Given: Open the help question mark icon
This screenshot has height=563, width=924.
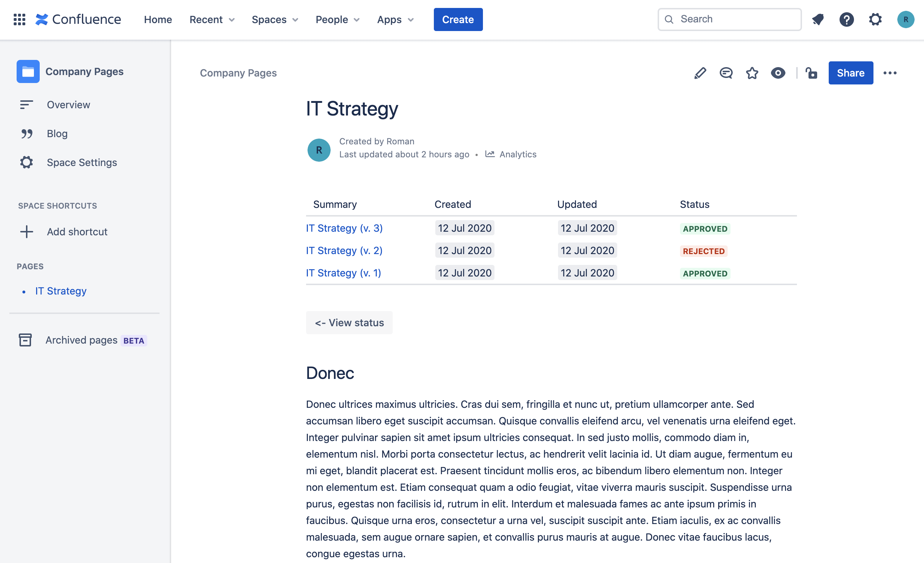Looking at the screenshot, I should pos(846,19).
